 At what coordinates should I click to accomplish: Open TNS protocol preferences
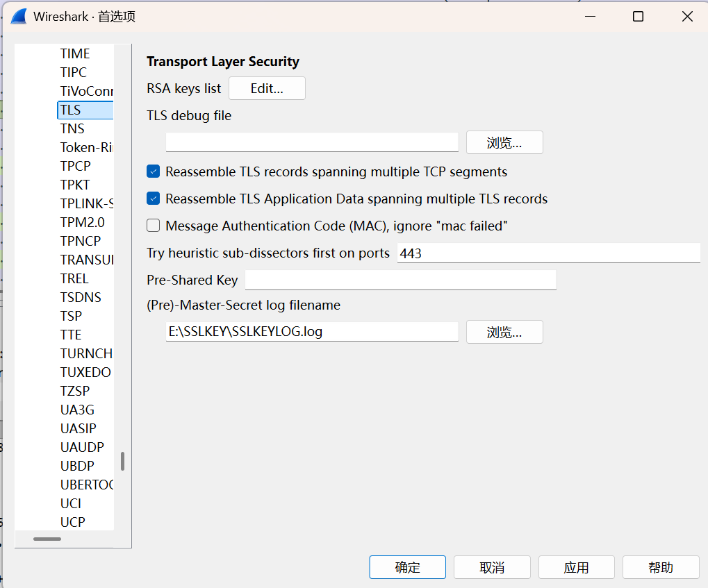pyautogui.click(x=72, y=128)
